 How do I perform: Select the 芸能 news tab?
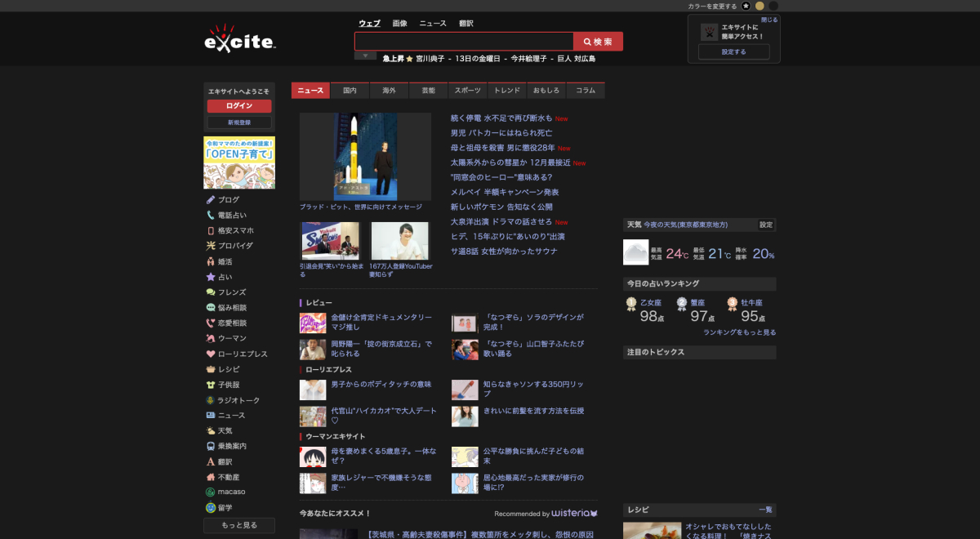428,91
